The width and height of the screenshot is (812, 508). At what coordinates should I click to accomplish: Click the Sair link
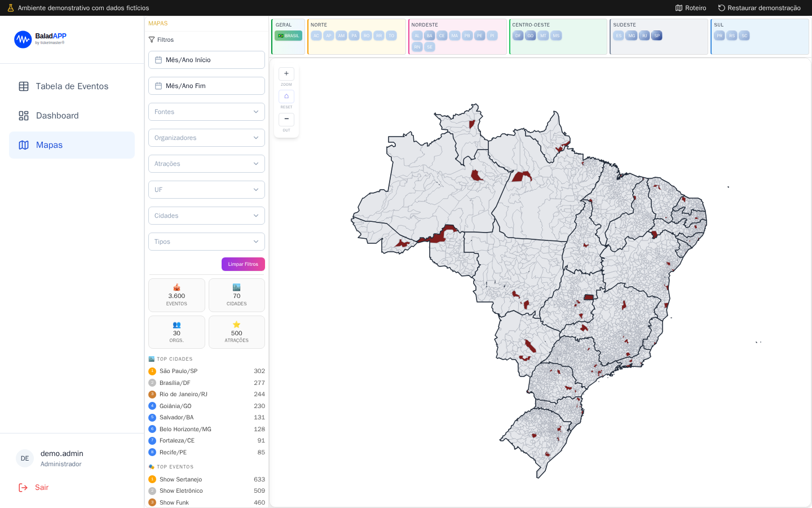[42, 488]
